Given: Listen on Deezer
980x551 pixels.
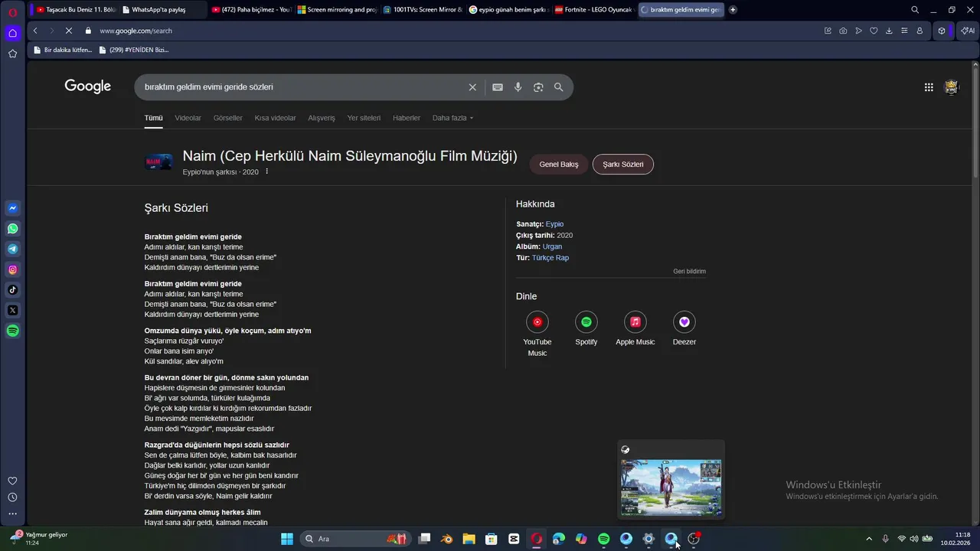Looking at the screenshot, I should 684,329.
